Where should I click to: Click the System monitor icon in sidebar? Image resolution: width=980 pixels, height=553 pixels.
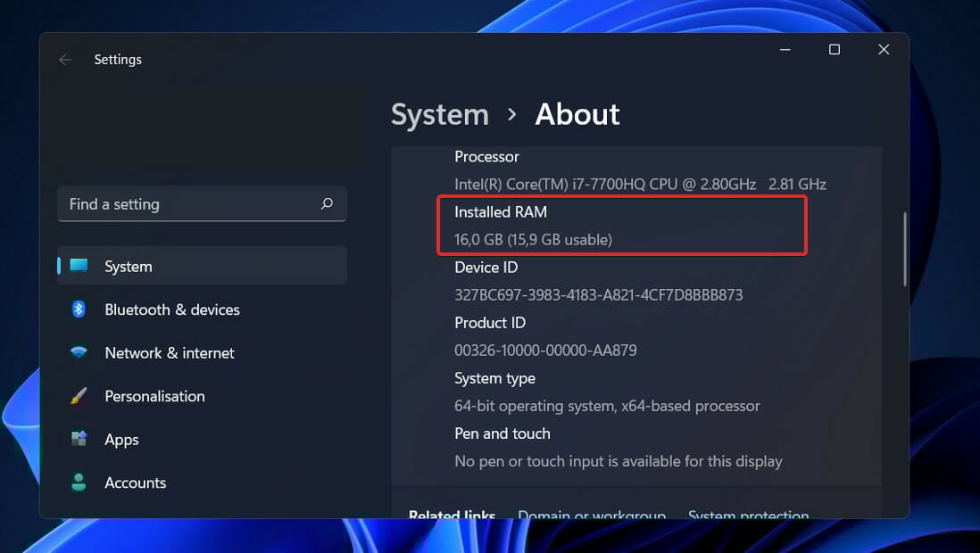pyautogui.click(x=79, y=265)
